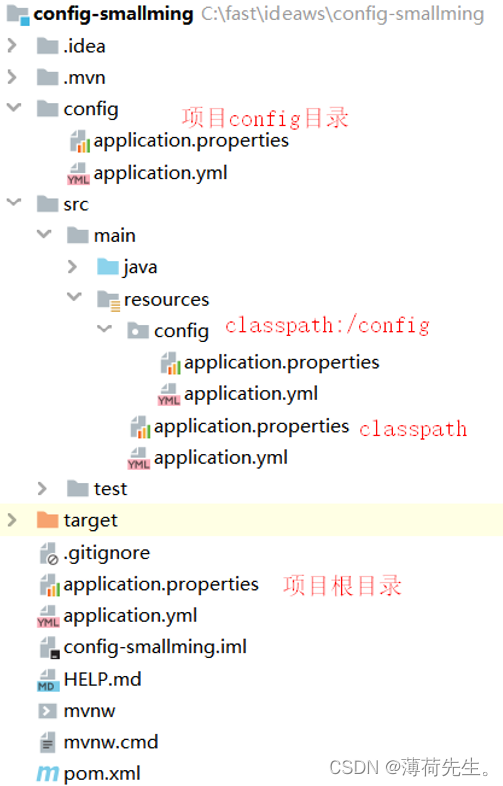Image resolution: width=503 pixels, height=786 pixels.
Task: Click the C:\fast\ideaws\config-smallming path text
Action: coord(343,15)
